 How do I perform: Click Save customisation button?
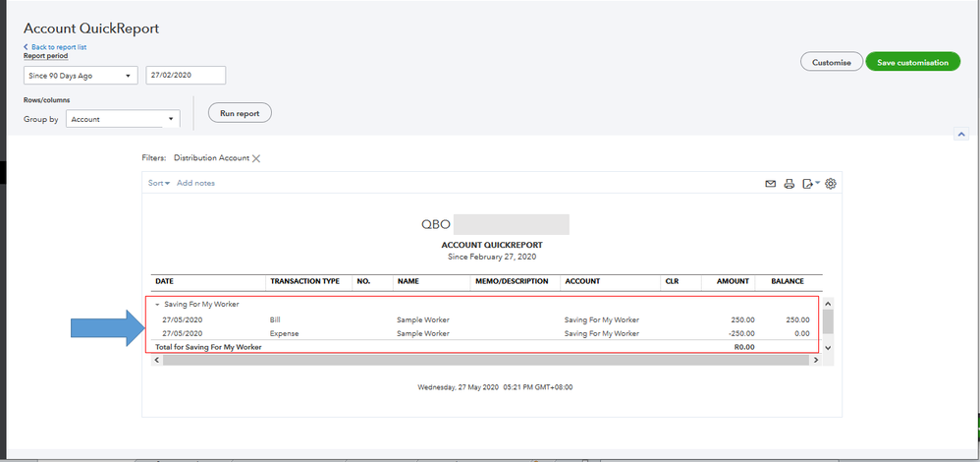click(912, 62)
